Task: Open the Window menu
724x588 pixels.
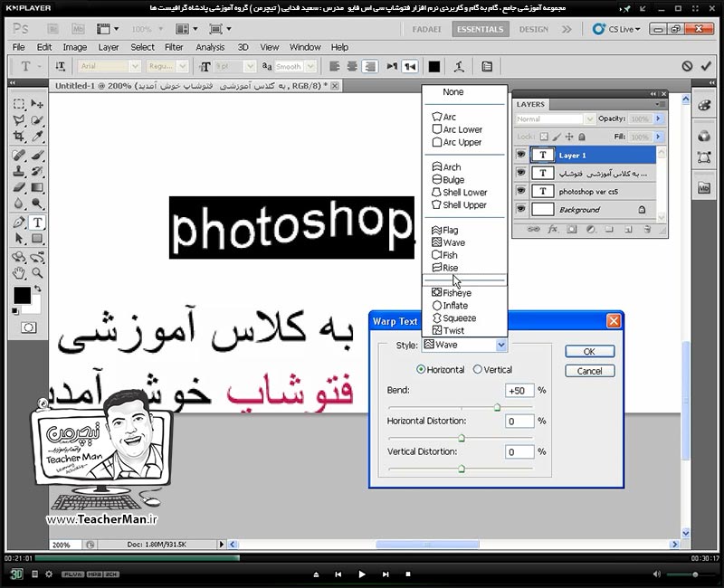Action: [305, 47]
